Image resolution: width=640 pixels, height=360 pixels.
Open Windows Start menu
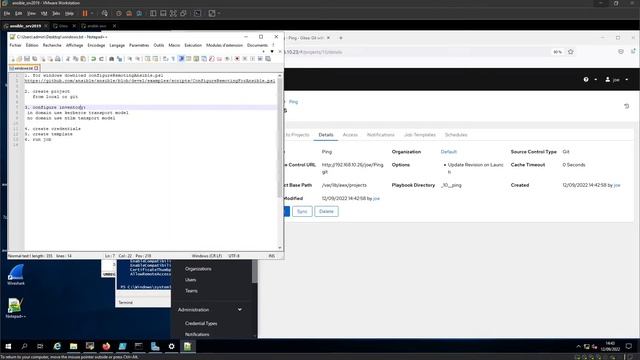pyautogui.click(x=8, y=346)
